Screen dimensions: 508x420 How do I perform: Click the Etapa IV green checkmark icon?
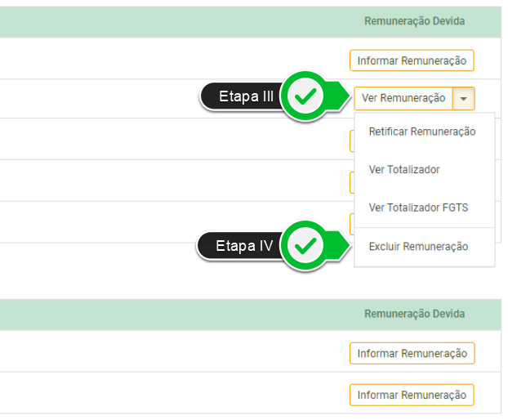(x=305, y=245)
